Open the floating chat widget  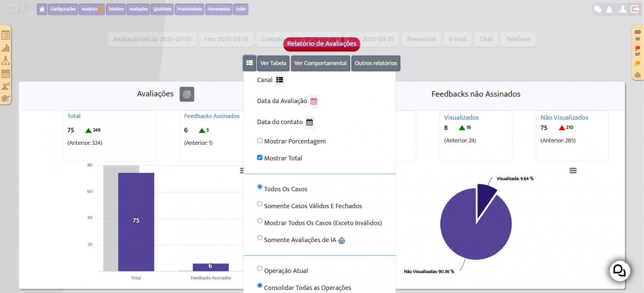(x=620, y=271)
